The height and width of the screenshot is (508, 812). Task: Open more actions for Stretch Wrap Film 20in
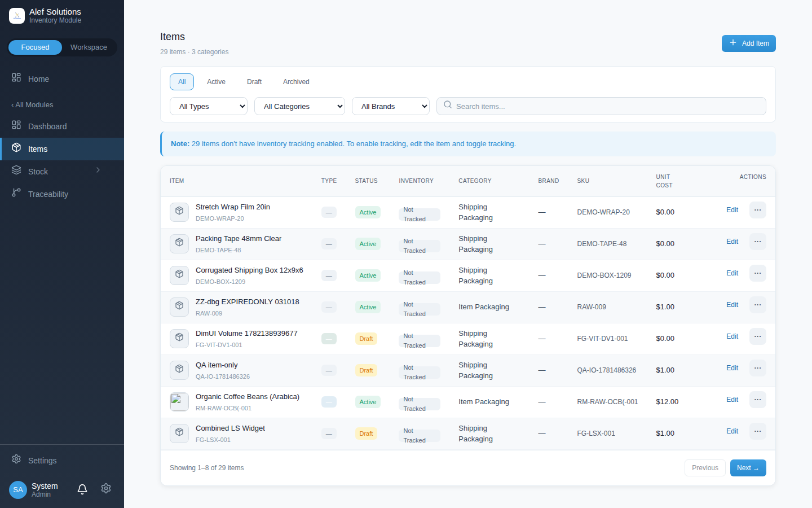click(x=758, y=210)
